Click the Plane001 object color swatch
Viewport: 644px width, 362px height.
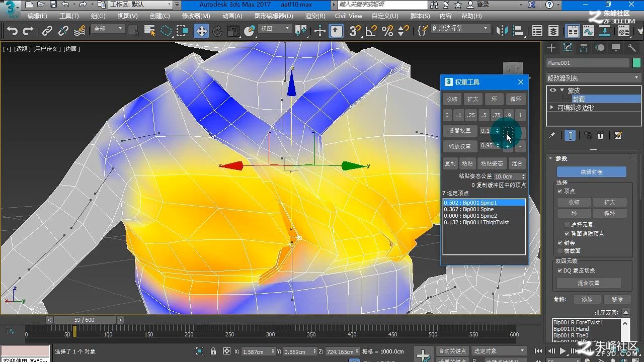636,63
